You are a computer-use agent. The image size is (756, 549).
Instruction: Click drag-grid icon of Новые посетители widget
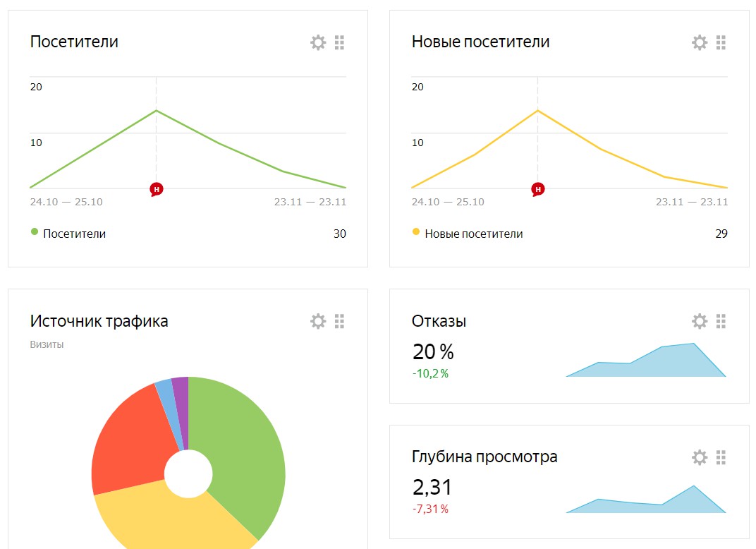point(721,42)
